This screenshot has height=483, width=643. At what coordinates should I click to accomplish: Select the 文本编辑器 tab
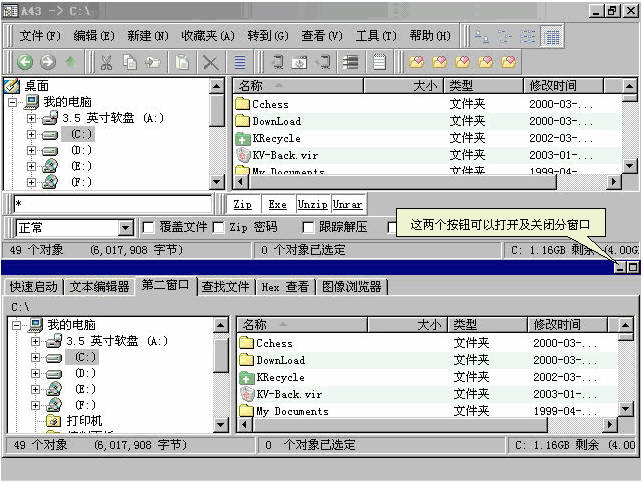pos(100,287)
